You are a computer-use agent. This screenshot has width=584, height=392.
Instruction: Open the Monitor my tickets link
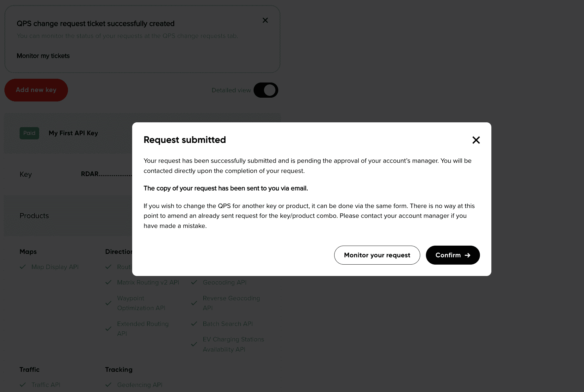tap(43, 56)
